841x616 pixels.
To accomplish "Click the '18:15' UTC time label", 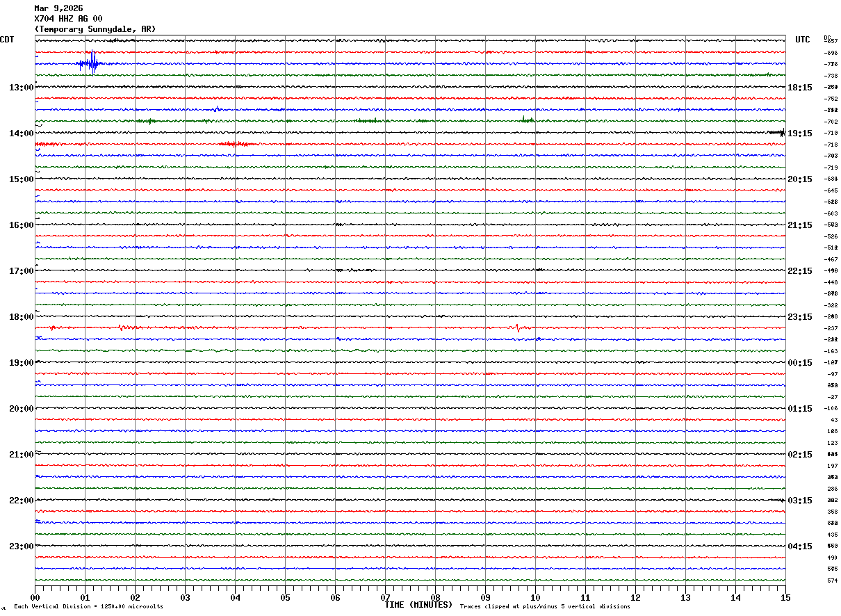I will coord(800,88).
